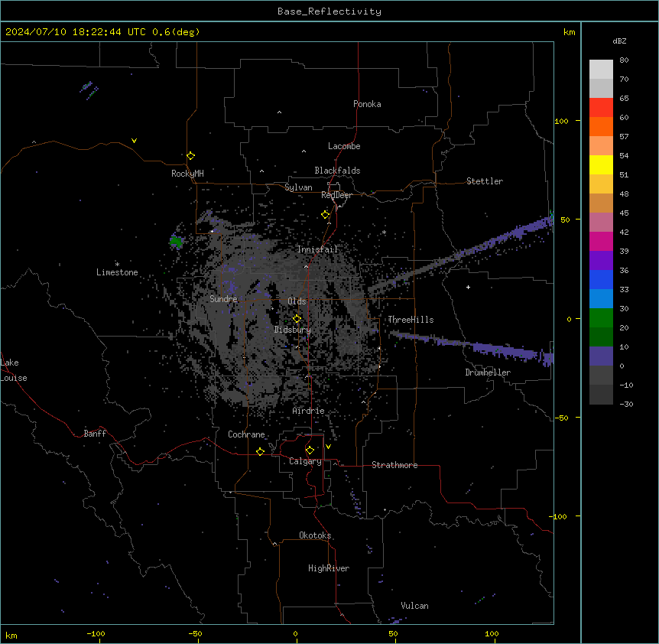This screenshot has height=644, width=659.
Task: Select the yellow diamond marker above Calgary label
Action: tap(310, 450)
